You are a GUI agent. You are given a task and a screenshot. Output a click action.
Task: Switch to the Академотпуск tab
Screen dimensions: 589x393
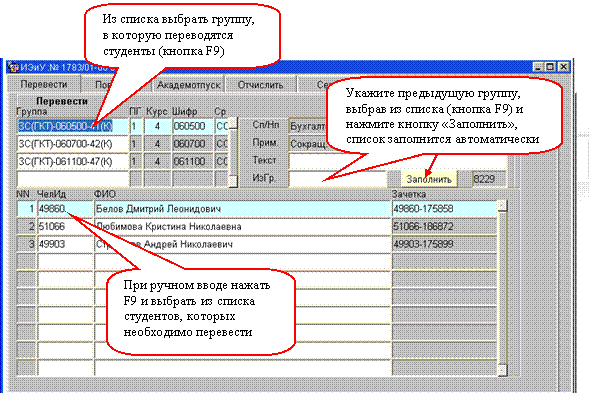(189, 85)
